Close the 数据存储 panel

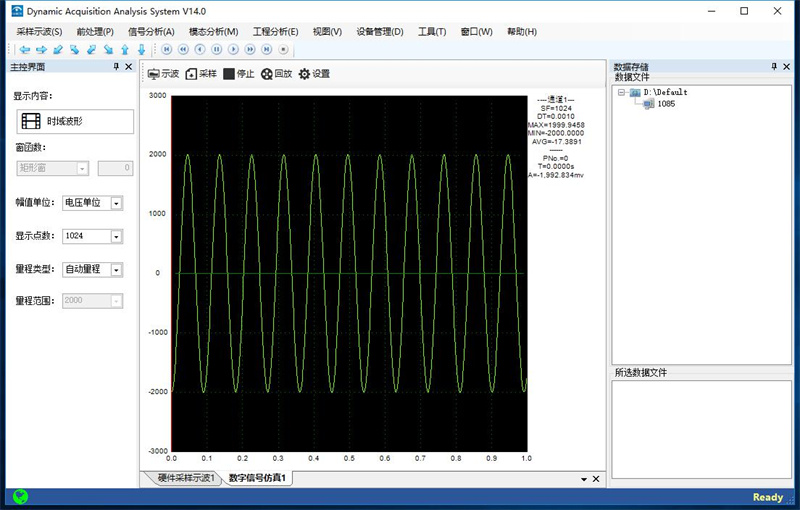(787, 67)
